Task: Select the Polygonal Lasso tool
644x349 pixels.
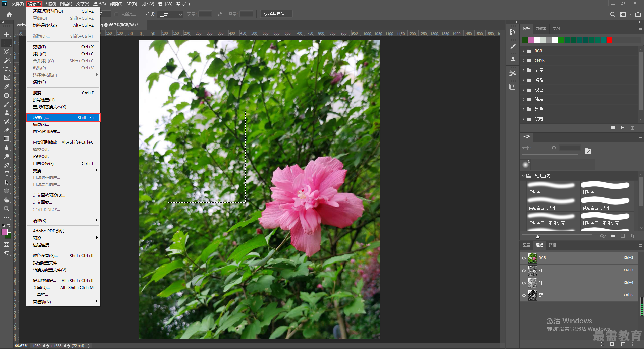Action: pos(7,52)
